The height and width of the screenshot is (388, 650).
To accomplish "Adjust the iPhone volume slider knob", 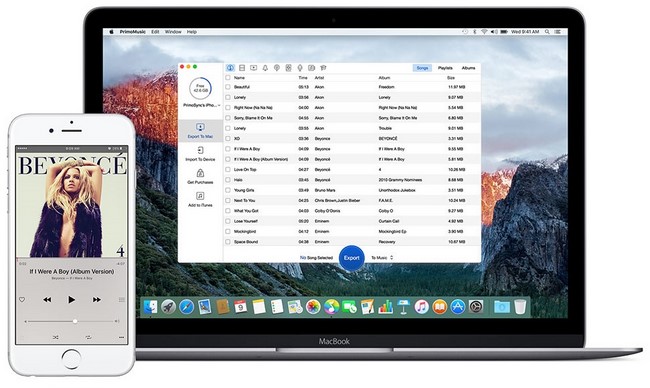I will (75, 321).
